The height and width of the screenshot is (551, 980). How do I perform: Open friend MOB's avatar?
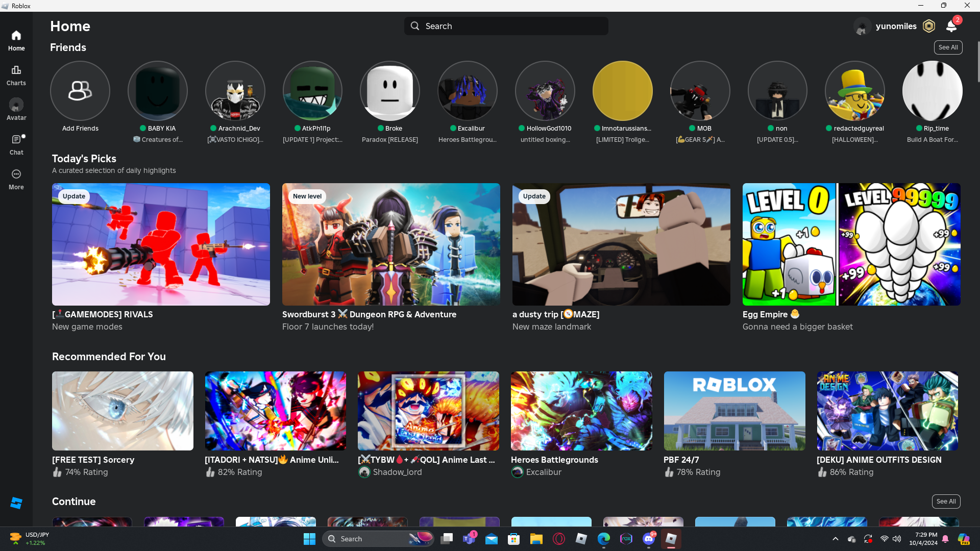tap(700, 91)
